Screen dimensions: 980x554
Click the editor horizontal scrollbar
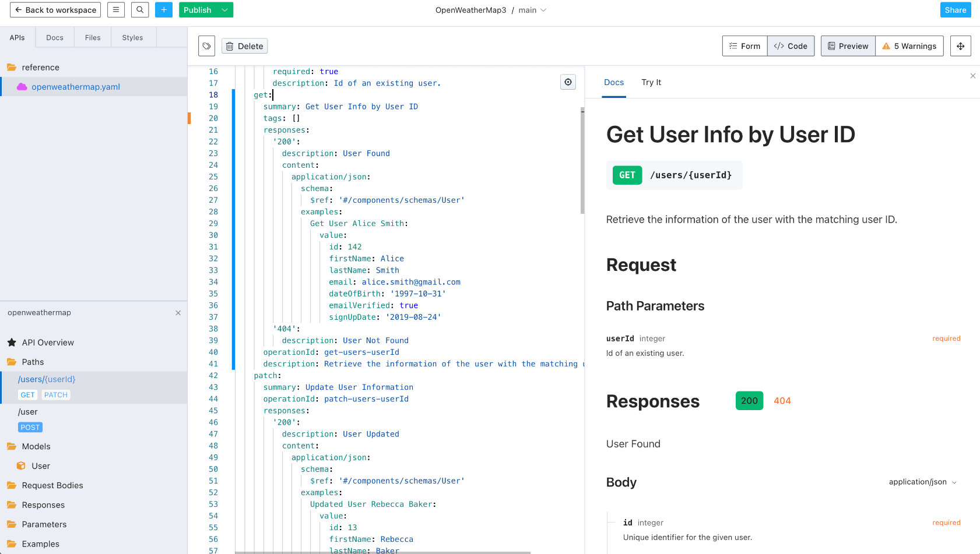point(383,552)
